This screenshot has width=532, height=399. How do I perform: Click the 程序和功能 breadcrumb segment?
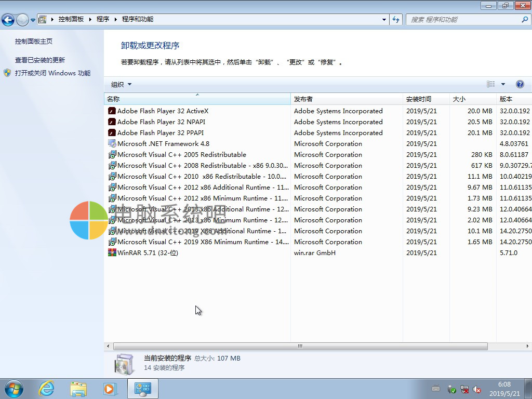137,19
